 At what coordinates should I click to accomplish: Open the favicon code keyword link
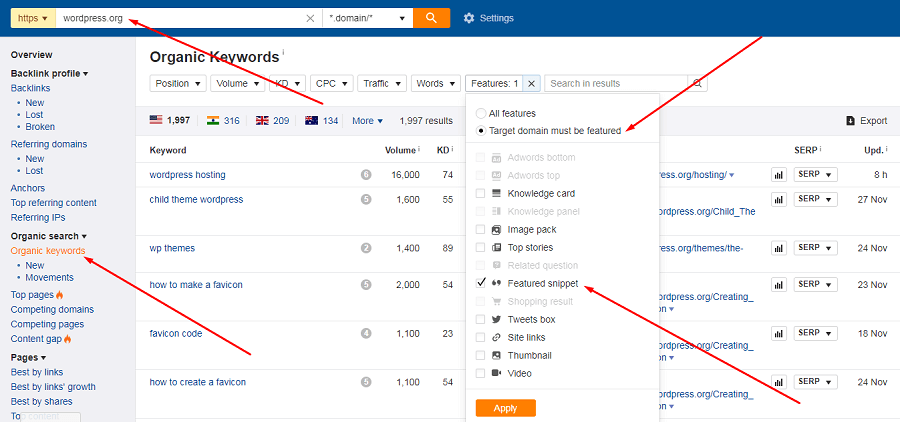click(x=176, y=333)
